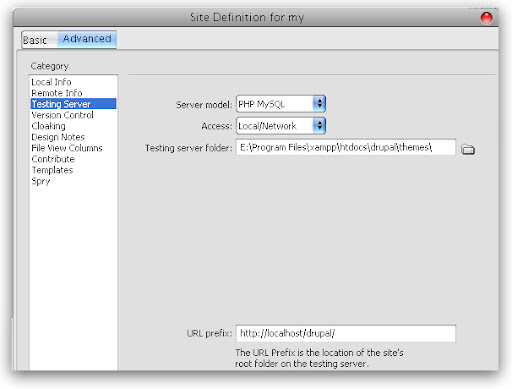Click the Testing server folder label
This screenshot has width=512, height=389.
pos(189,148)
